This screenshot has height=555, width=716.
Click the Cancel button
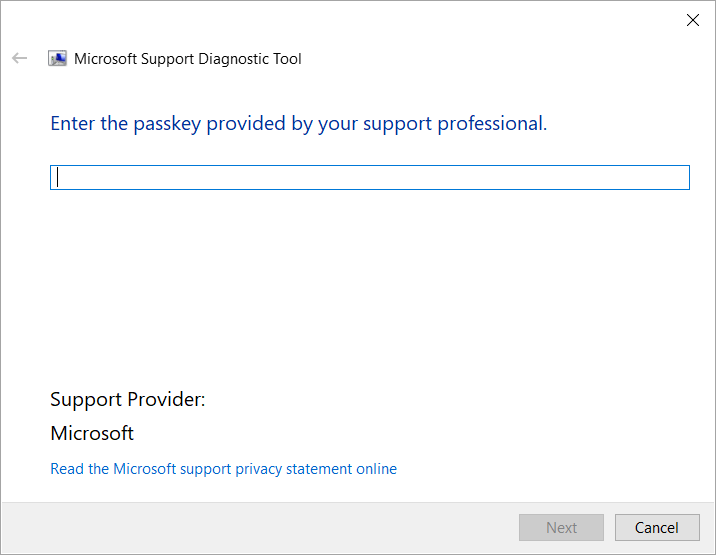pyautogui.click(x=657, y=528)
